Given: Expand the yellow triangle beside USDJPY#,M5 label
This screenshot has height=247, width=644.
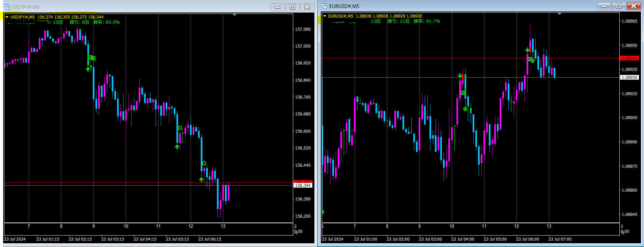Looking at the screenshot, I should click(x=7, y=17).
